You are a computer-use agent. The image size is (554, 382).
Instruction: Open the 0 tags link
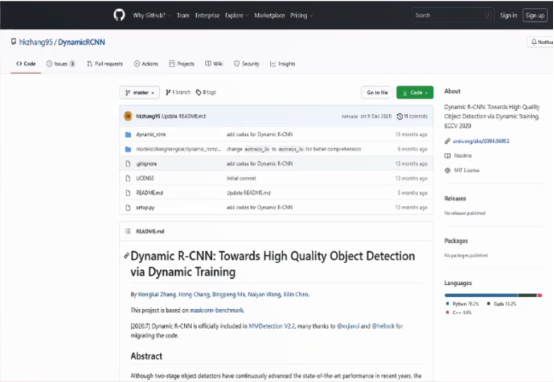(206, 92)
